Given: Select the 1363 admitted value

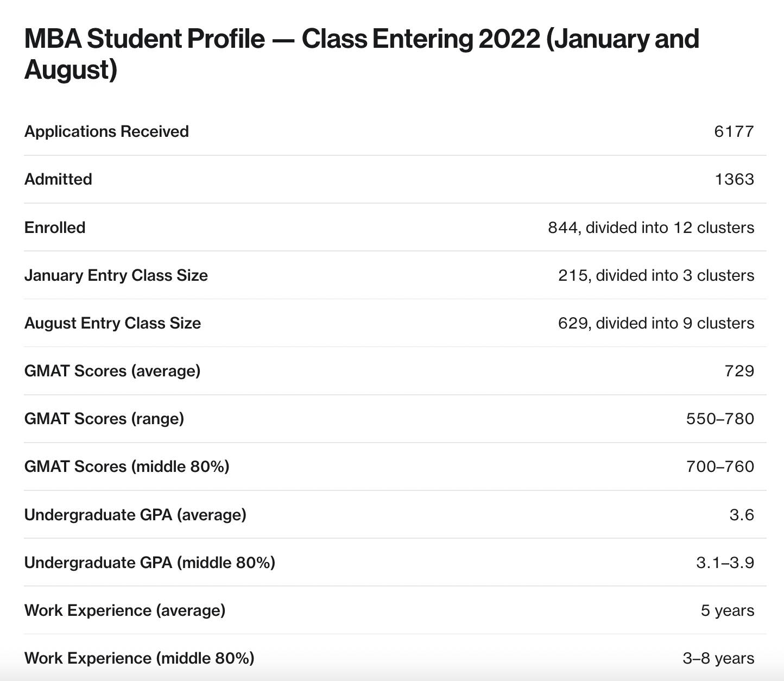Looking at the screenshot, I should (x=734, y=179).
